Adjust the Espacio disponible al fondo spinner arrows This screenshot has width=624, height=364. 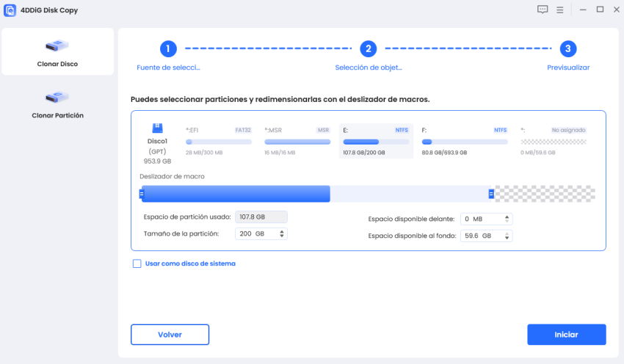(x=507, y=236)
